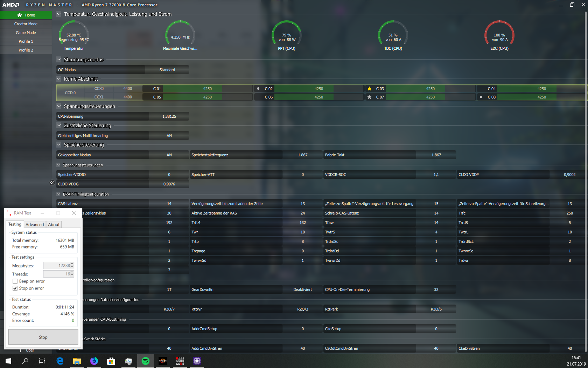Screen dimensions: 588x368
Task: Collapse Temperatur, Geschwindigkeit, Leistung section
Action: (59, 14)
